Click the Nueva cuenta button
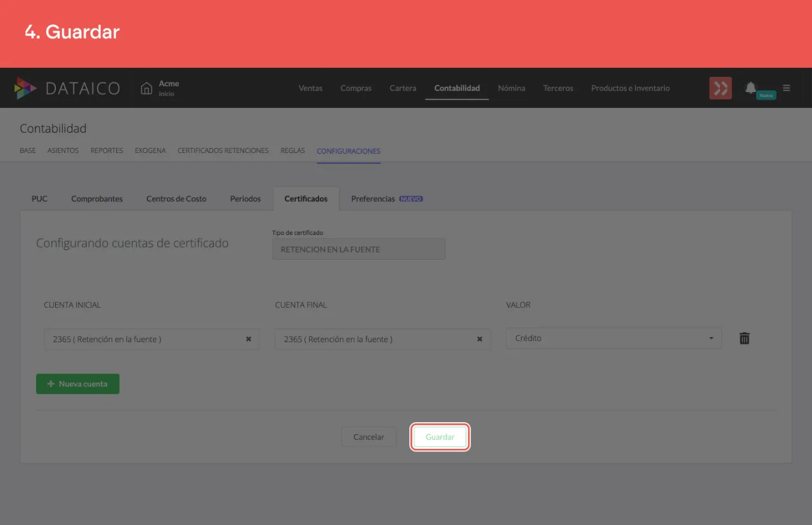This screenshot has height=525, width=812. (77, 384)
